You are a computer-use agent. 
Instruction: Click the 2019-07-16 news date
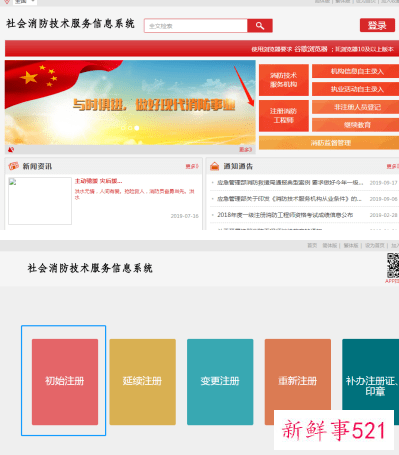tap(185, 216)
